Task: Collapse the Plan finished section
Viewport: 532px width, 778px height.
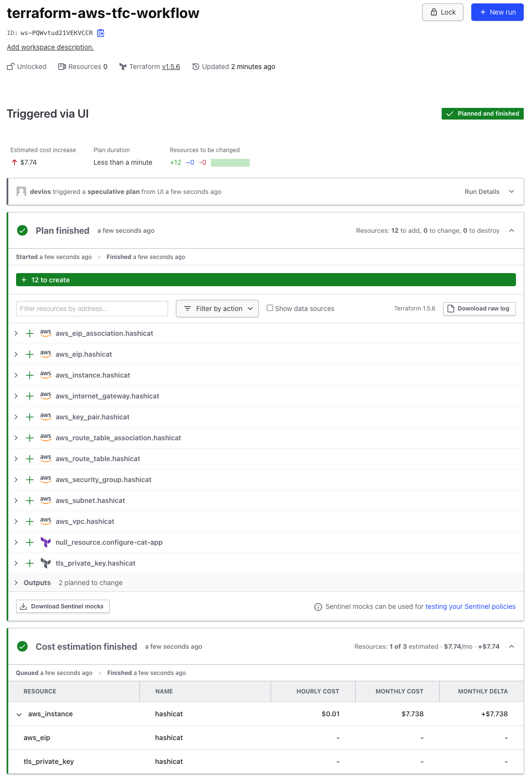Action: 512,230
